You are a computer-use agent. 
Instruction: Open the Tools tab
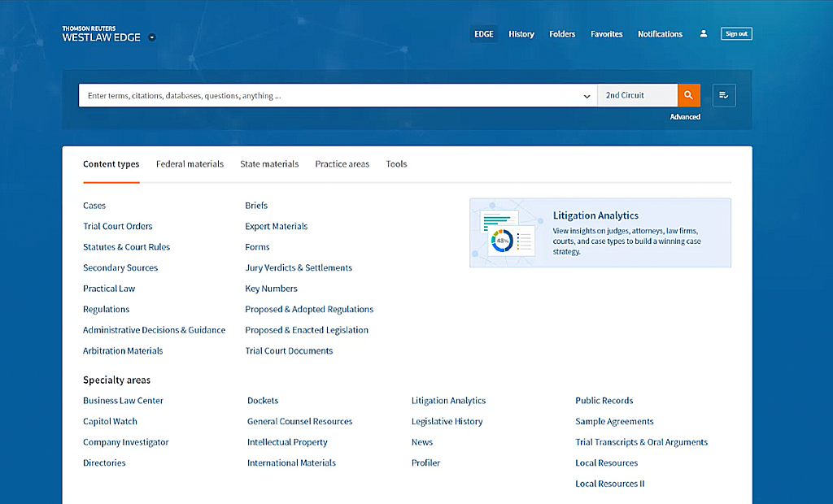click(x=396, y=164)
